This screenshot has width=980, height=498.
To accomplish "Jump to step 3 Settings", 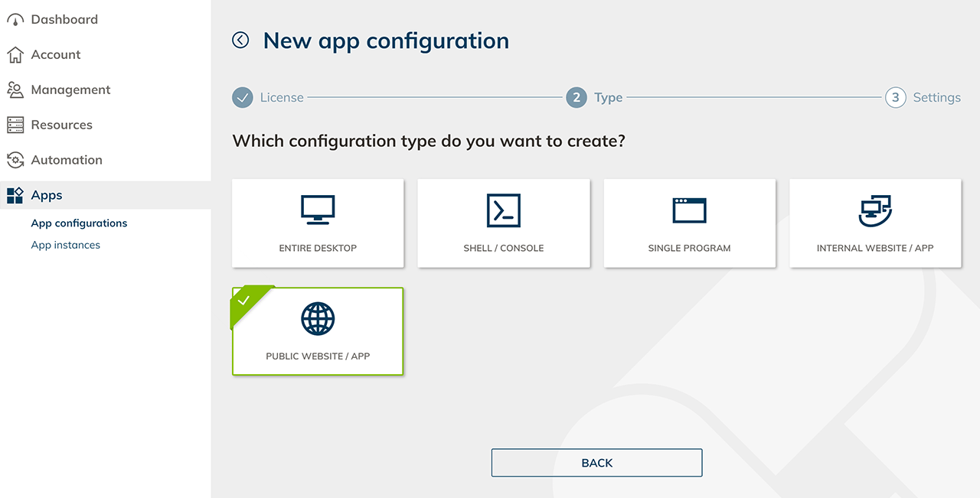I will point(895,98).
